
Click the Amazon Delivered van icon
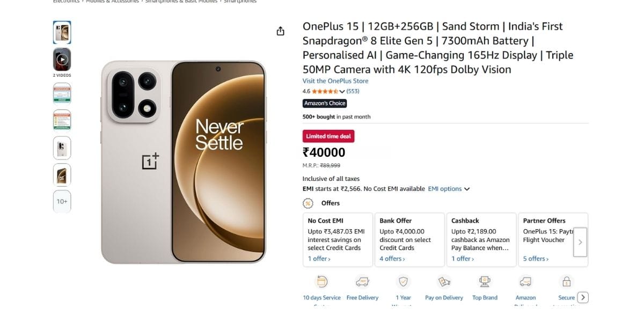click(x=525, y=281)
